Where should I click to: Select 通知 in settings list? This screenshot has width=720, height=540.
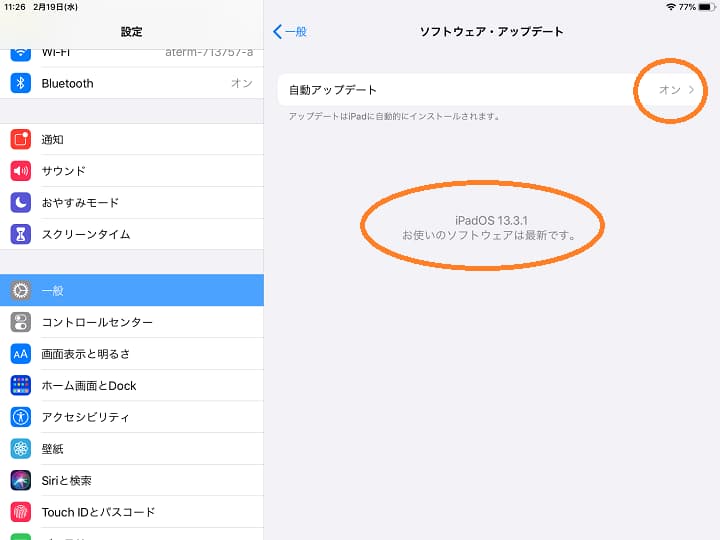click(132, 139)
